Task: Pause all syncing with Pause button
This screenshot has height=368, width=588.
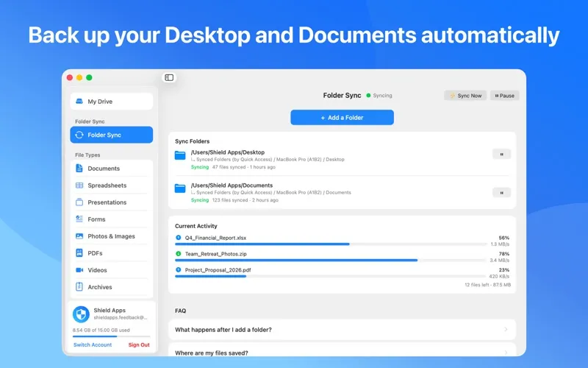Action: pyautogui.click(x=504, y=96)
